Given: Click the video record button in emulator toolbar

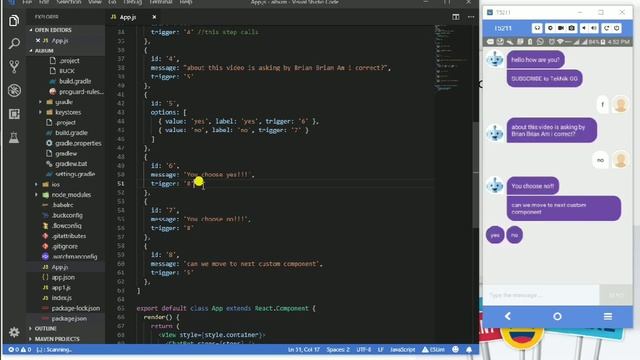Looking at the screenshot, I should (561, 28).
